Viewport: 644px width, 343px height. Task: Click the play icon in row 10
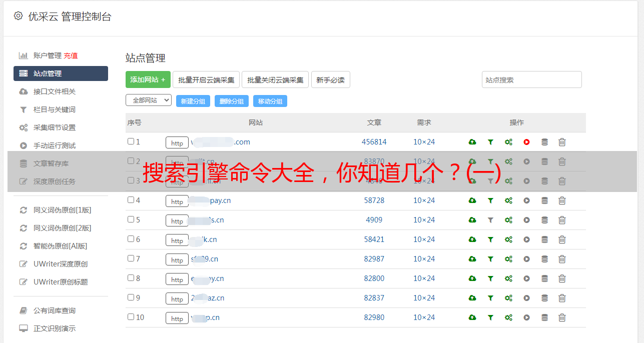pos(526,317)
